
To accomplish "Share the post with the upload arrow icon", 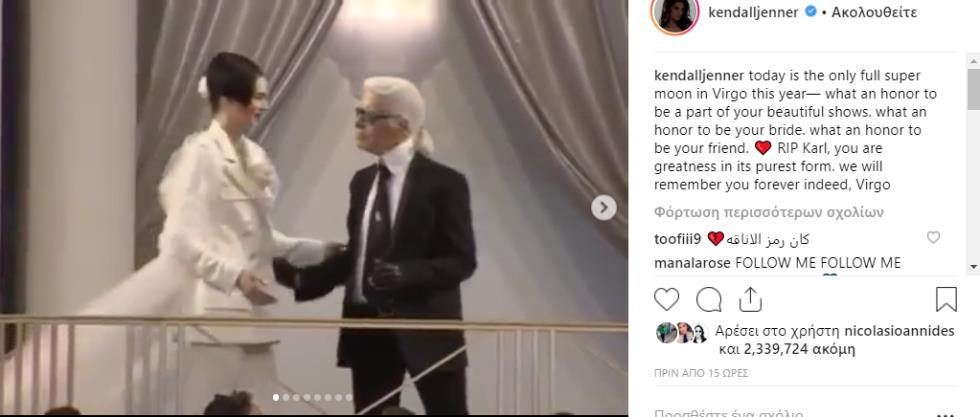I will click(750, 299).
